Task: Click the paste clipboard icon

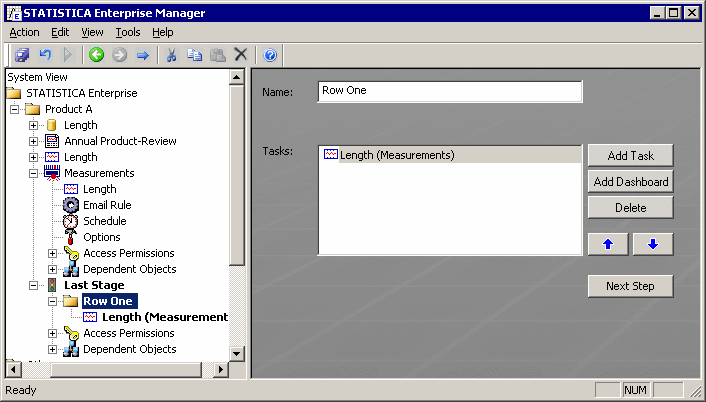Action: (218, 55)
